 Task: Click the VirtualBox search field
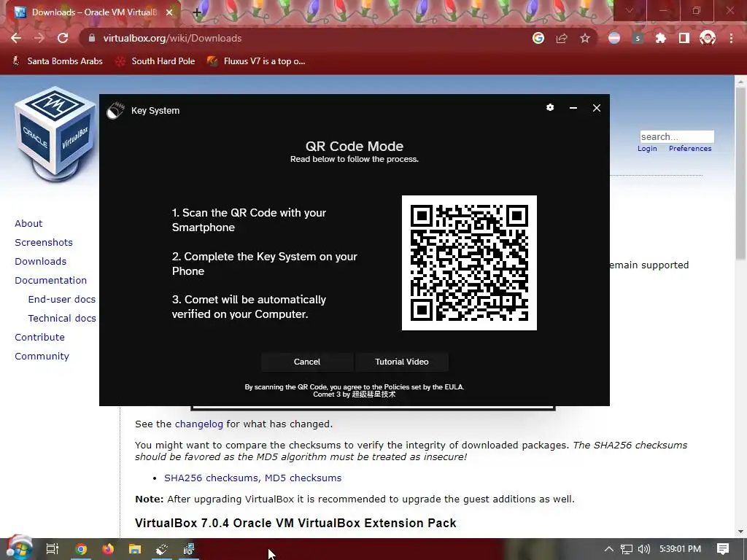677,136
